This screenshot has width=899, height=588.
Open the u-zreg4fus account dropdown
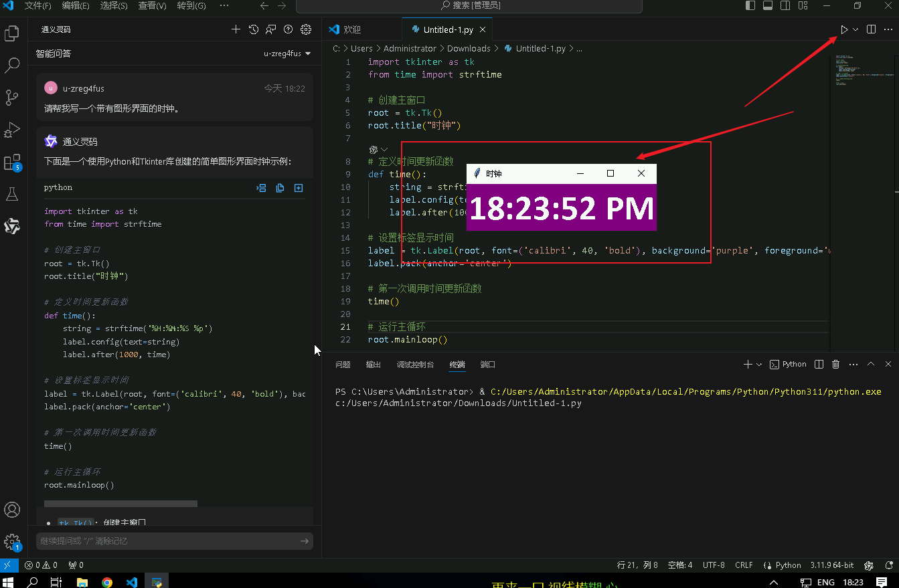click(287, 54)
